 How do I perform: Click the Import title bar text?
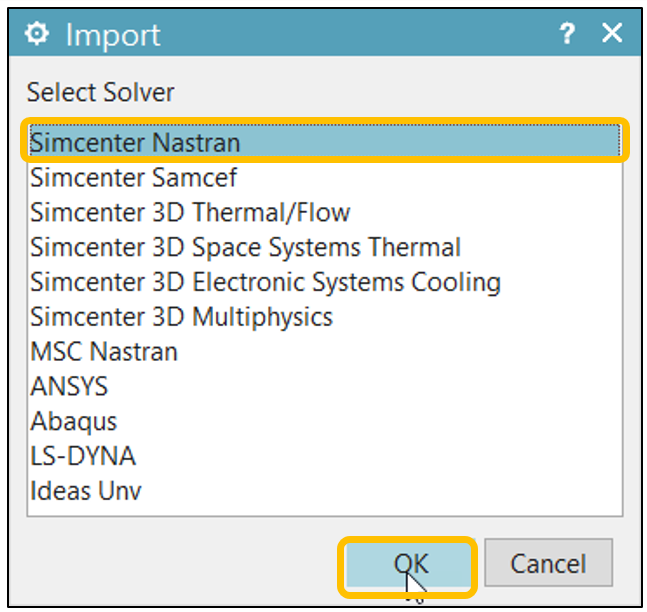click(112, 35)
